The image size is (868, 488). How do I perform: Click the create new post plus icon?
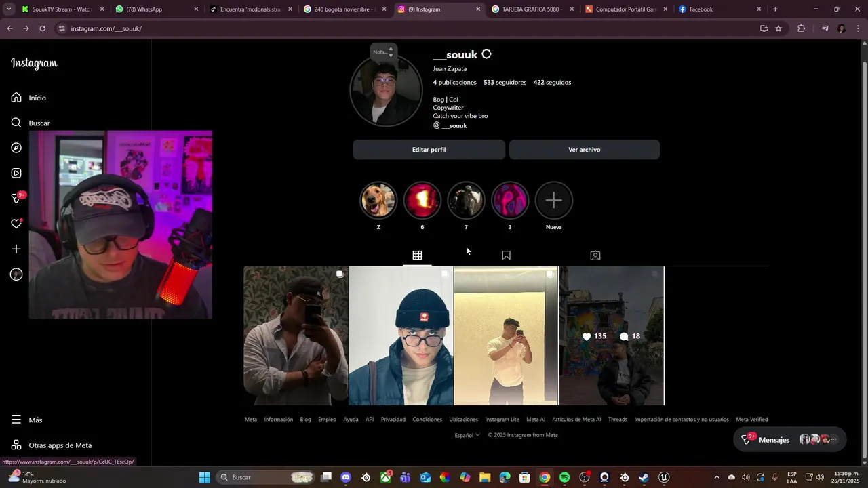point(16,249)
